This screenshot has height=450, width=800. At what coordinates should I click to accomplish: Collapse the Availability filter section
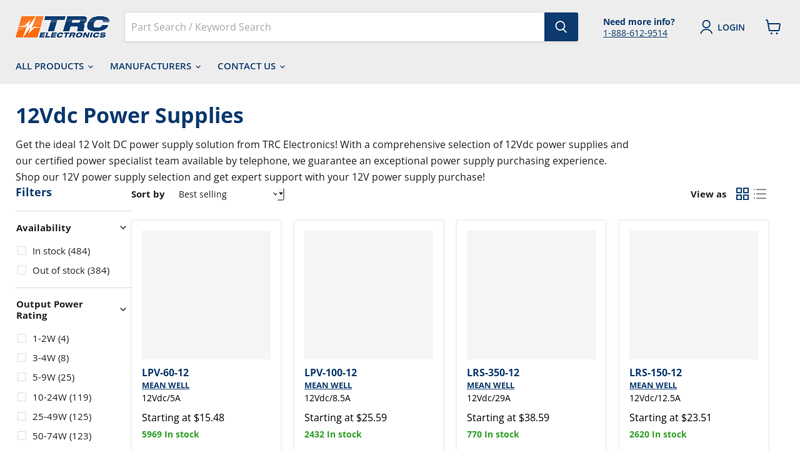click(x=123, y=228)
